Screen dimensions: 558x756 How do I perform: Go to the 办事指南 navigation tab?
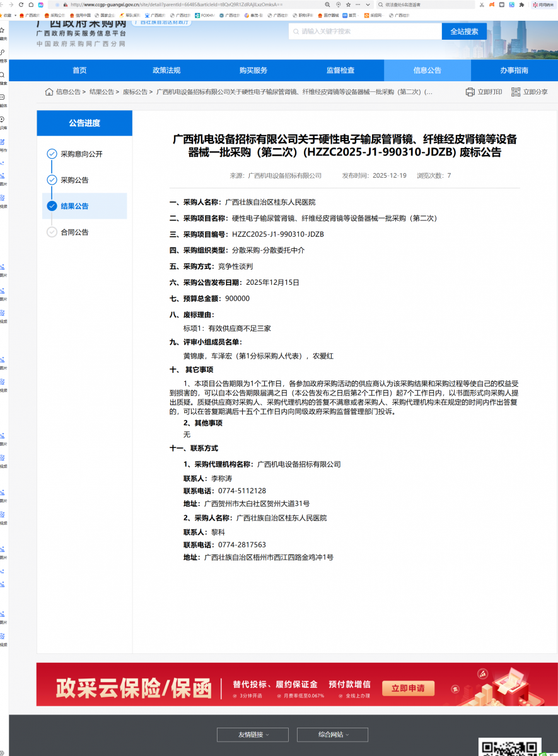click(x=514, y=71)
